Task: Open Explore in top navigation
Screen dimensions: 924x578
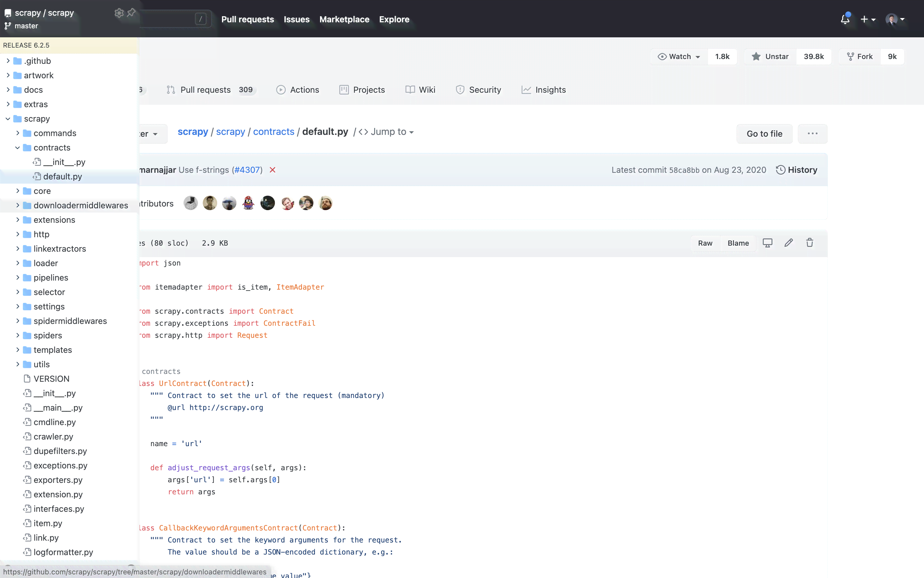Action: 394,19
